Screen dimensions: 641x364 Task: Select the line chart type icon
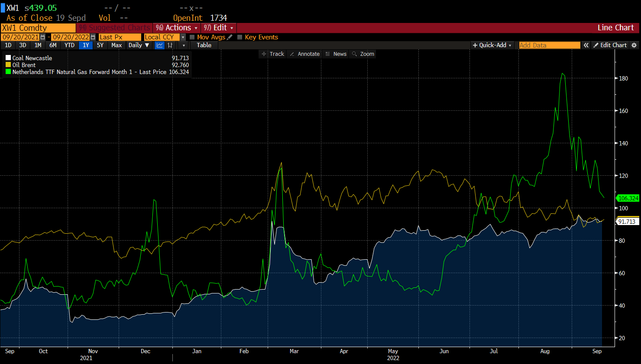tap(160, 45)
